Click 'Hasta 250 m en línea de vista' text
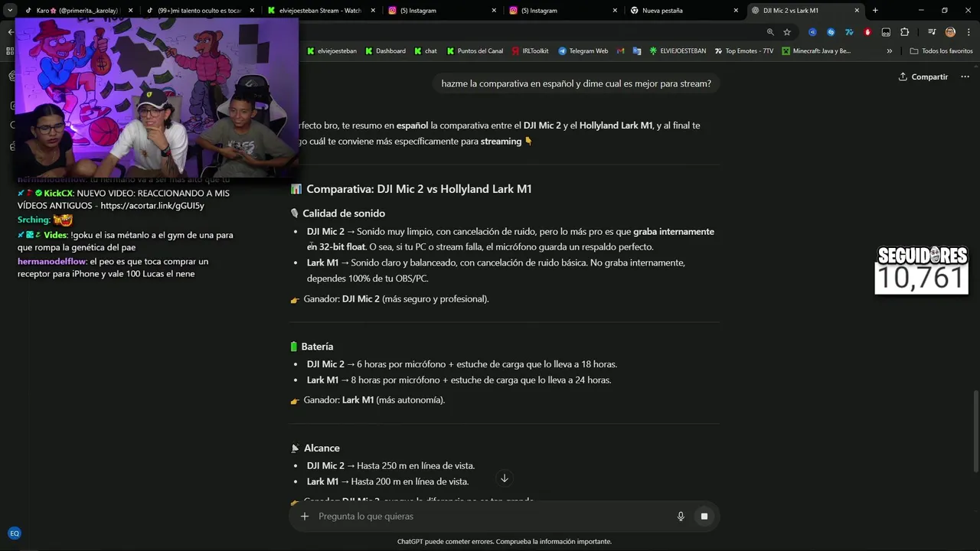Image resolution: width=980 pixels, height=551 pixels. pyautogui.click(x=416, y=466)
